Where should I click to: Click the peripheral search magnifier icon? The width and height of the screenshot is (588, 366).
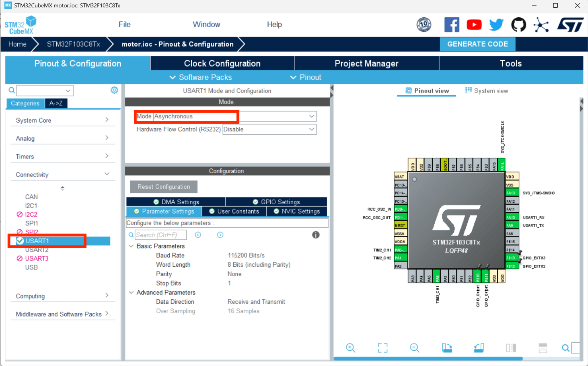pos(12,90)
